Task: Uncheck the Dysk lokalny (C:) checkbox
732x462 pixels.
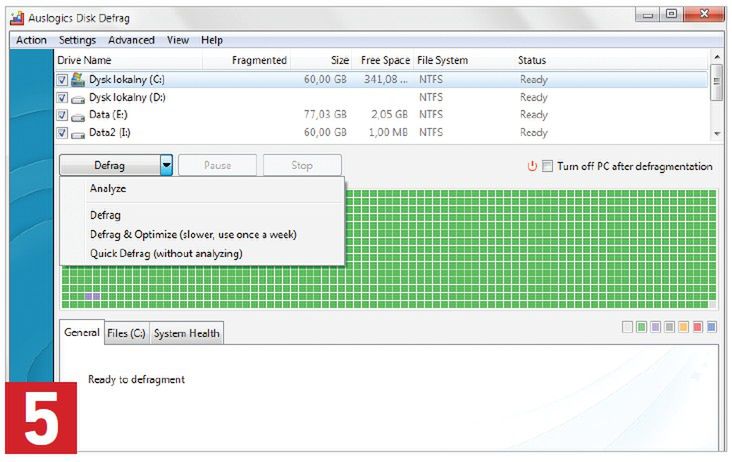Action: [63, 80]
